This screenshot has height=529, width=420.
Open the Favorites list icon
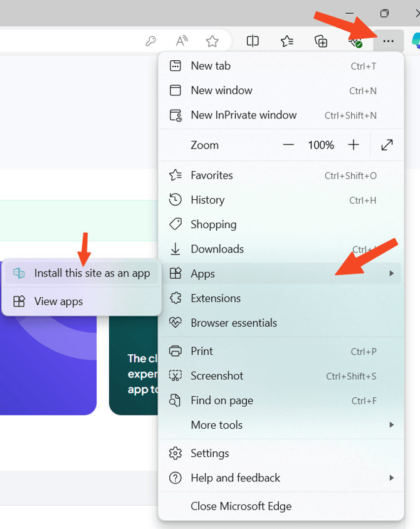click(287, 41)
